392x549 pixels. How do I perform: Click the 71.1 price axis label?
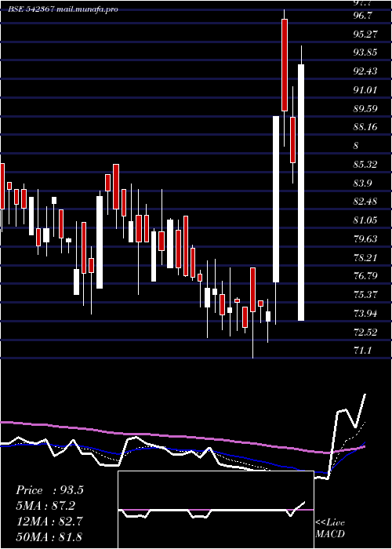tap(362, 350)
